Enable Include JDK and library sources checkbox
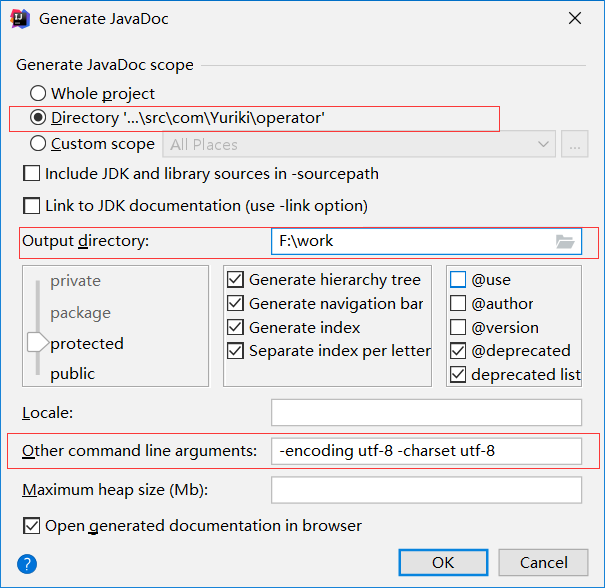The image size is (605, 588). (31, 174)
